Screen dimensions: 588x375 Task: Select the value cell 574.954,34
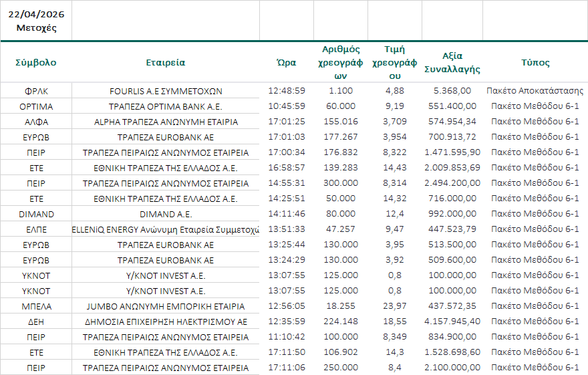(x=452, y=122)
